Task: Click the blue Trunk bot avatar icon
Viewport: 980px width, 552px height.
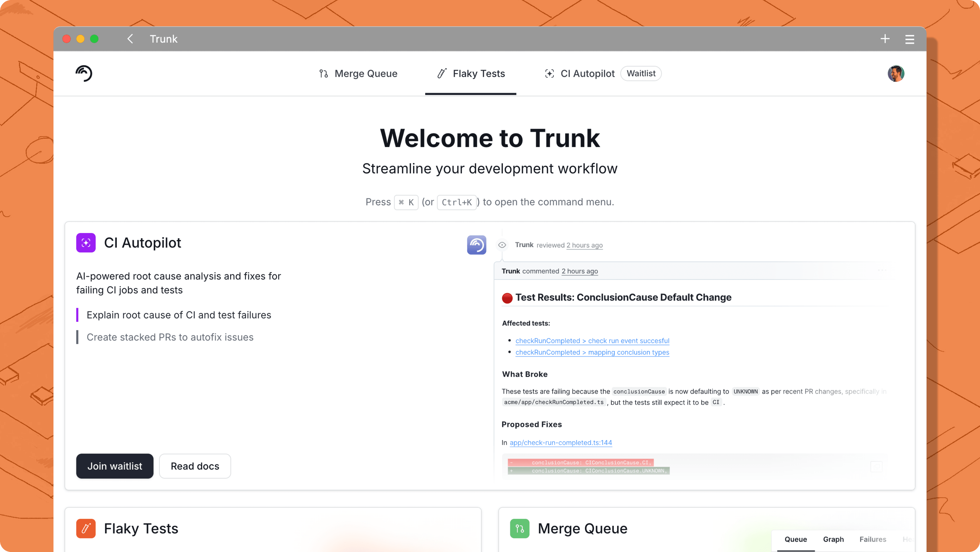Action: [476, 245]
